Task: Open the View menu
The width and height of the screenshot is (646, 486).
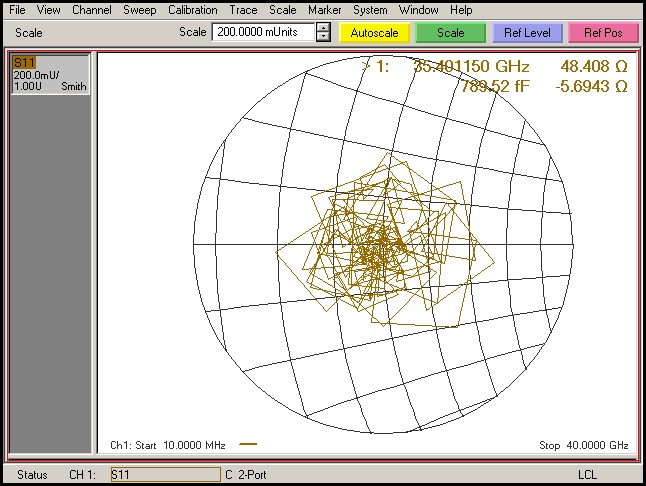Action: 48,10
